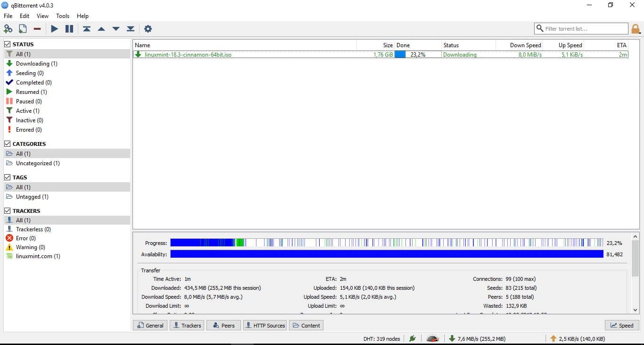Toggle the TAGS section checkbox
The height and width of the screenshot is (345, 644).
pos(8,177)
